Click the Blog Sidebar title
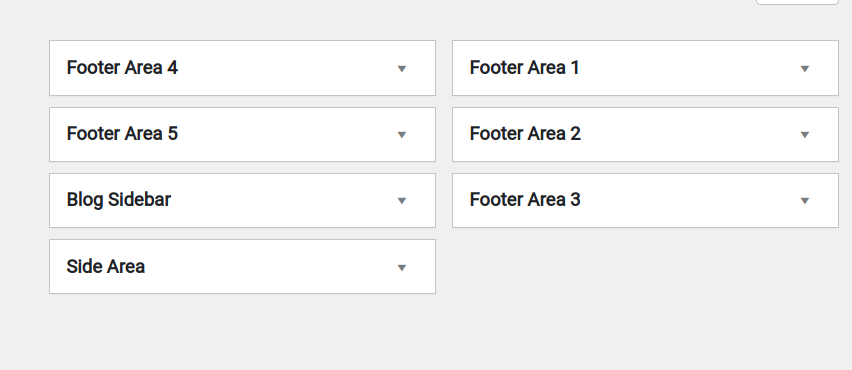Screen dimensions: 852x370 coord(118,200)
